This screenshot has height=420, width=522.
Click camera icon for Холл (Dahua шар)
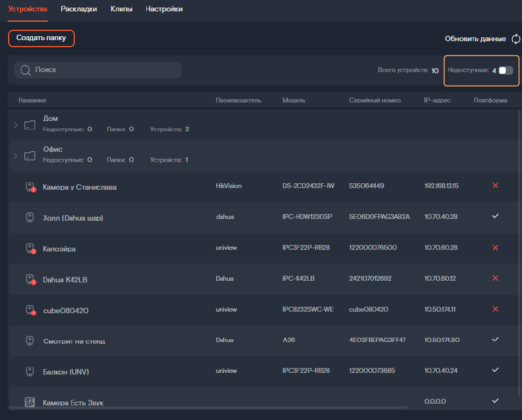tap(30, 217)
